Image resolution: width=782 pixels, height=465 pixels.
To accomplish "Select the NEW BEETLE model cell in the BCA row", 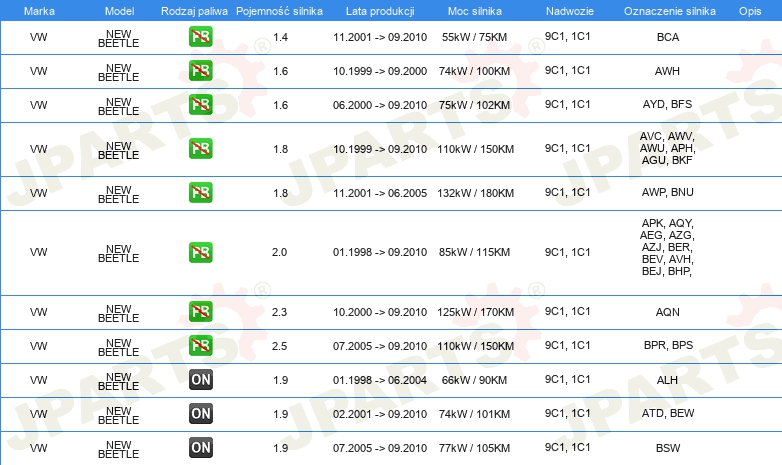I will 119,38.
